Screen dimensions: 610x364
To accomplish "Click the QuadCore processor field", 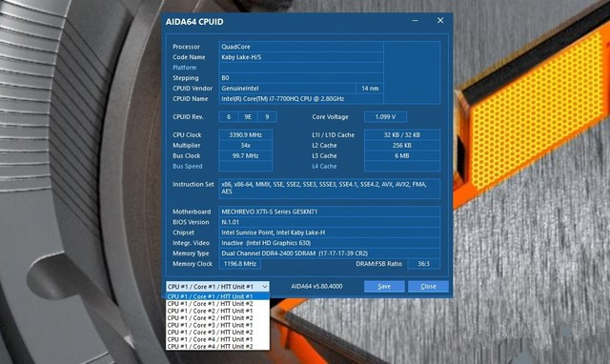I will point(301,47).
